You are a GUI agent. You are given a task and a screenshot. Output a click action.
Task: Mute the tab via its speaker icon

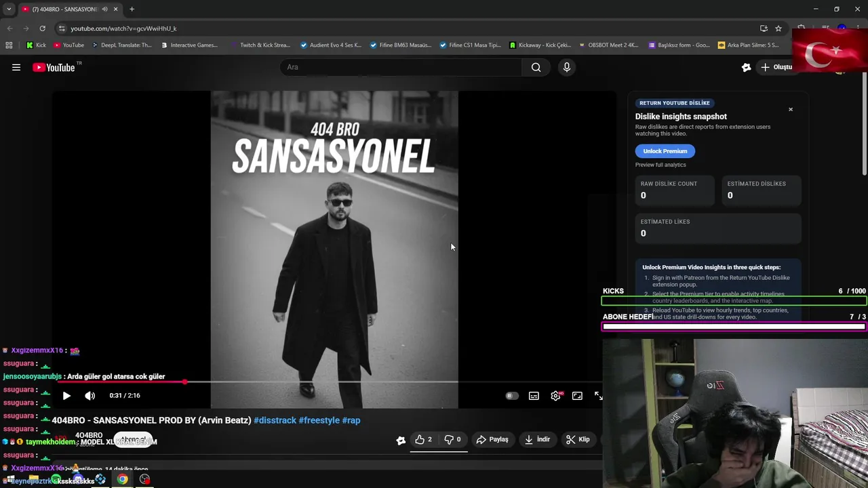104,9
